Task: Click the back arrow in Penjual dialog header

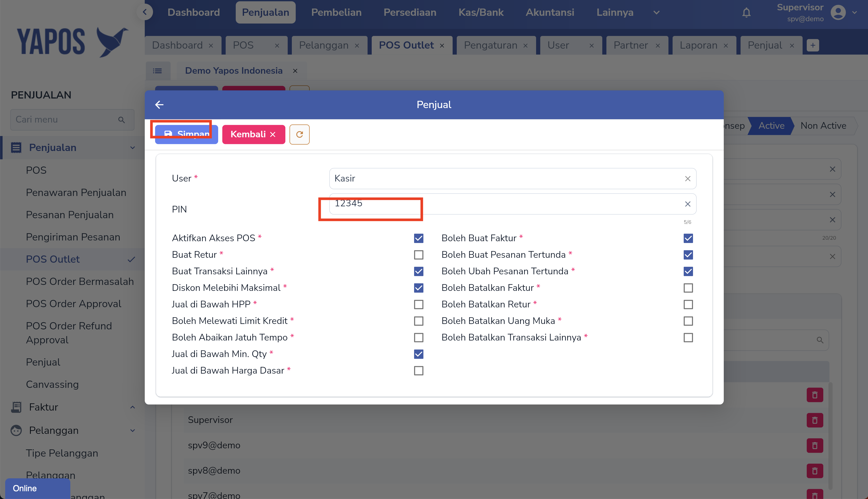Action: (x=159, y=104)
